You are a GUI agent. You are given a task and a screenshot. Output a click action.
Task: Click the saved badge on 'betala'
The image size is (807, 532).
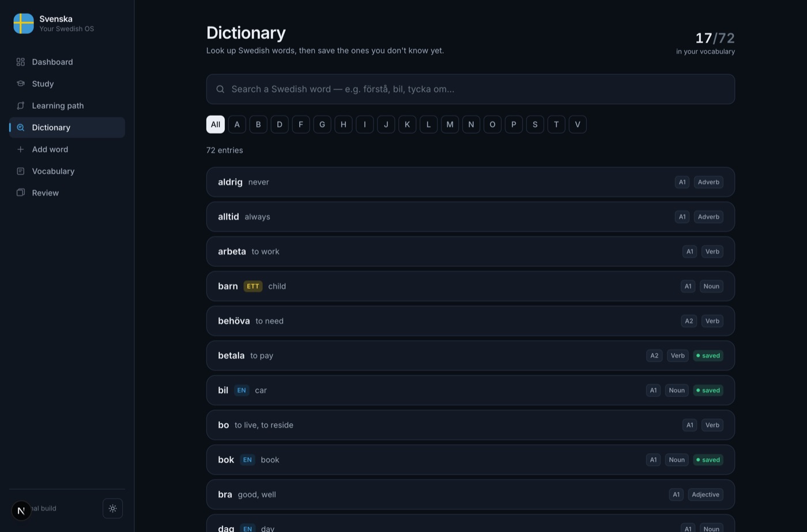(x=708, y=356)
